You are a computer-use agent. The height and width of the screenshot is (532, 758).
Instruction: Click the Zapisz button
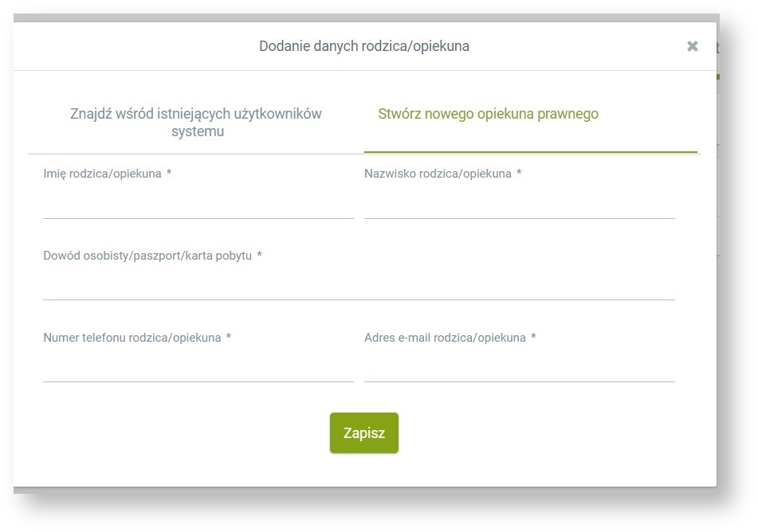click(363, 433)
